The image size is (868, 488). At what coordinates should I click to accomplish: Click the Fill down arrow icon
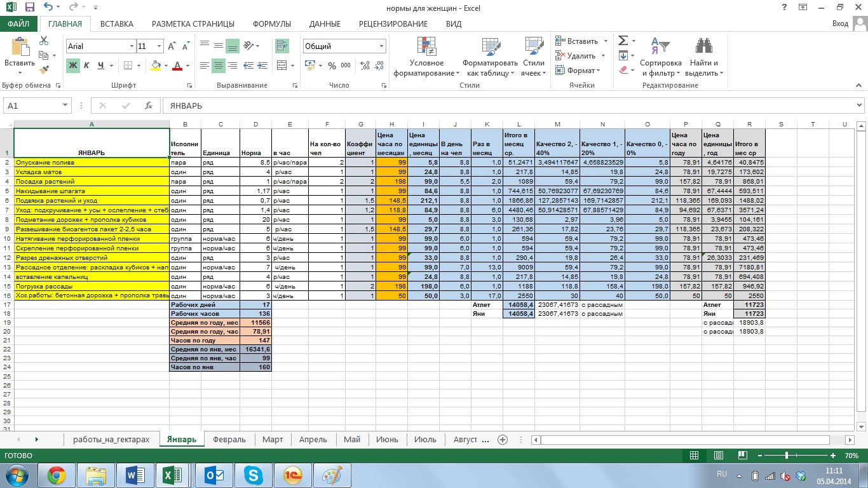[x=623, y=55]
